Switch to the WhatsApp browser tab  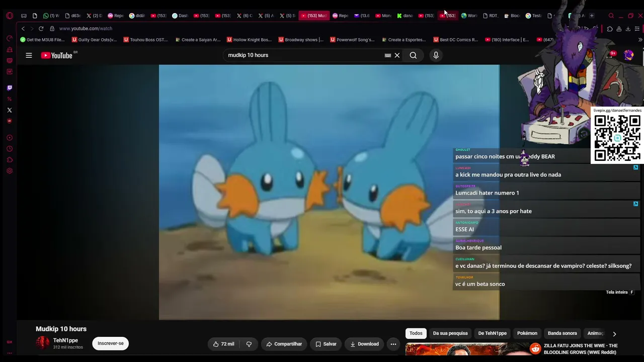[50, 16]
